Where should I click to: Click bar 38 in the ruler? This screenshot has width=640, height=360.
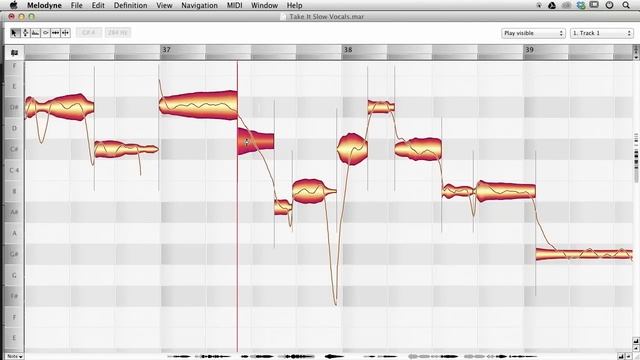point(348,50)
